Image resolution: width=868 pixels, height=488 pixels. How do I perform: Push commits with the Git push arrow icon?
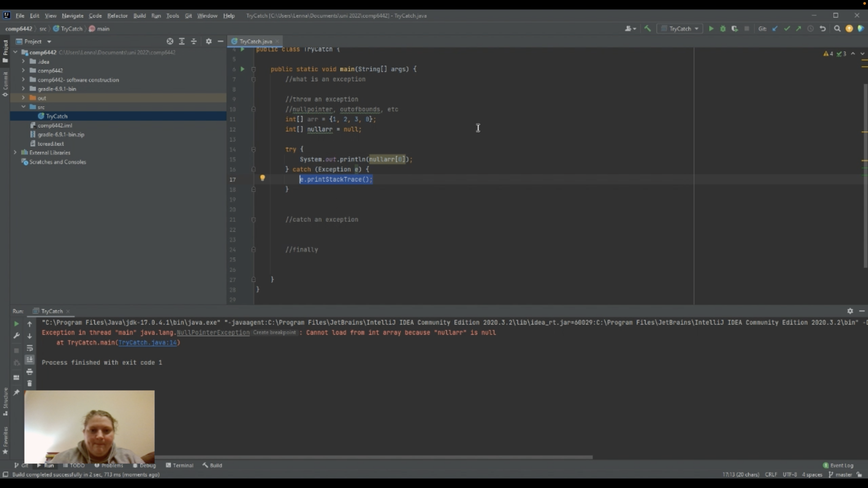click(x=798, y=29)
